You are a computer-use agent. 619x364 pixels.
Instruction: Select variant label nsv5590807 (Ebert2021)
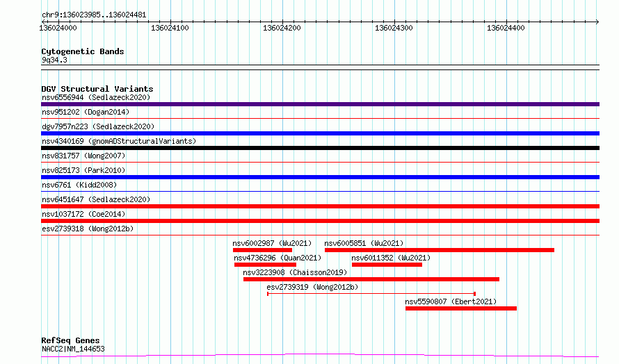click(451, 301)
